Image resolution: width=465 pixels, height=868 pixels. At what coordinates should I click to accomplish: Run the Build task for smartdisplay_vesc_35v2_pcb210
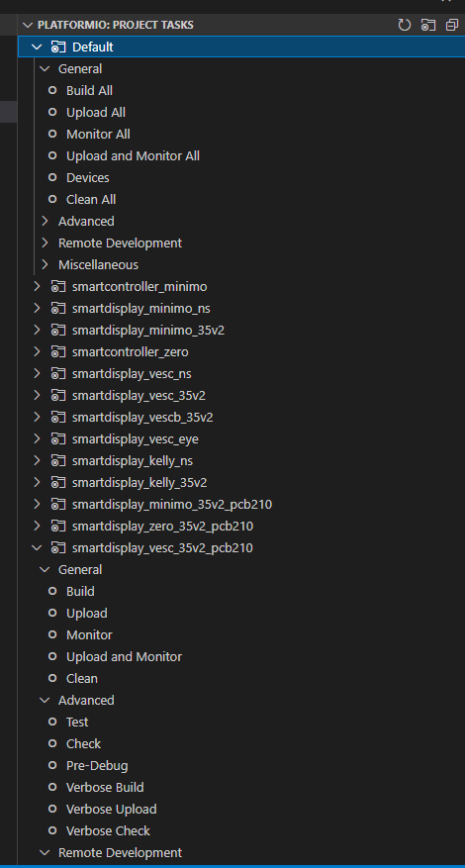point(80,591)
